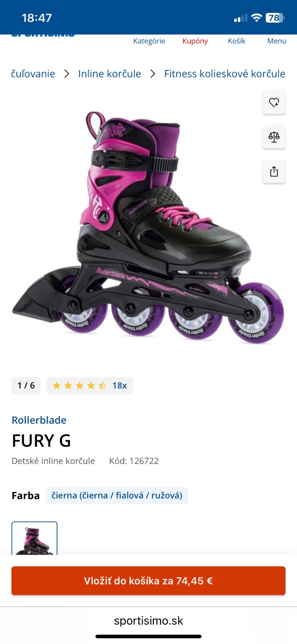Tap the battery indicator showing 78
The image size is (297, 644).
[x=275, y=18]
